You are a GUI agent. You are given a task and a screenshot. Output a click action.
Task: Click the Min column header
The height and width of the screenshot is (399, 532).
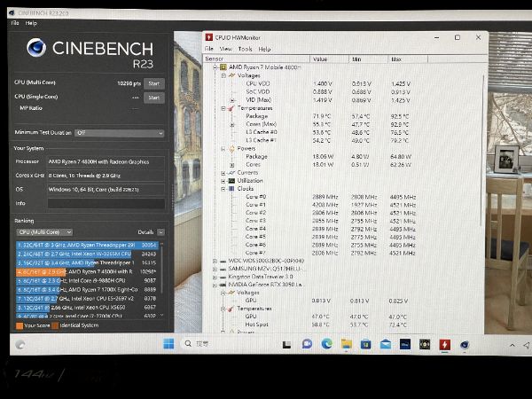368,59
